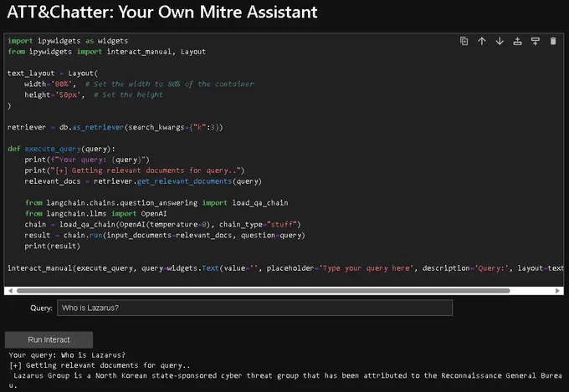Click the comment 'Set the width to 80% of the container'
Viewport: 569px width, 392px height.
tap(170, 84)
